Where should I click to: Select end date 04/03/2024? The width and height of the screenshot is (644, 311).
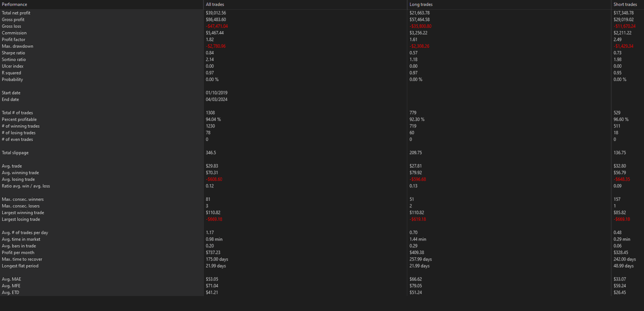click(x=216, y=99)
